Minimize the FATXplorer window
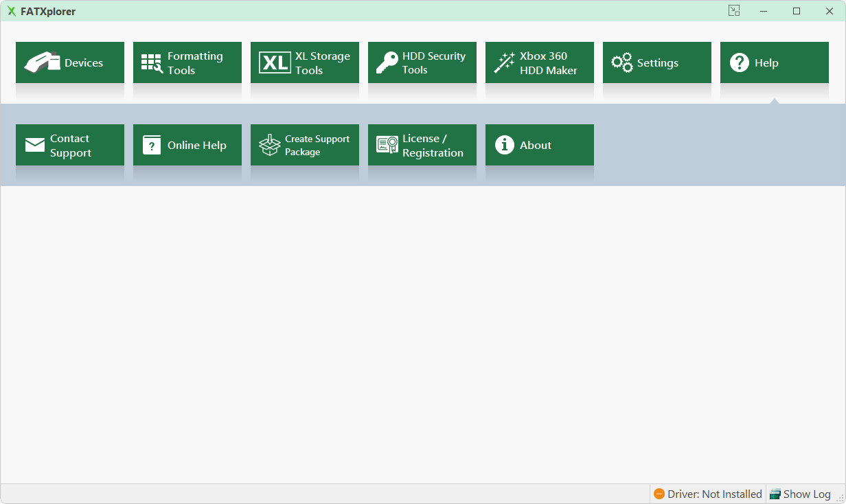The width and height of the screenshot is (846, 504). click(x=764, y=11)
